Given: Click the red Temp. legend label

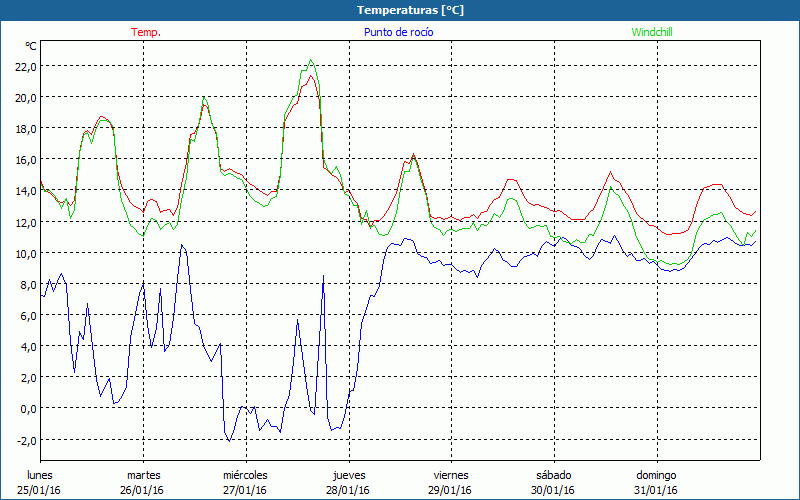Looking at the screenshot, I should [x=146, y=32].
